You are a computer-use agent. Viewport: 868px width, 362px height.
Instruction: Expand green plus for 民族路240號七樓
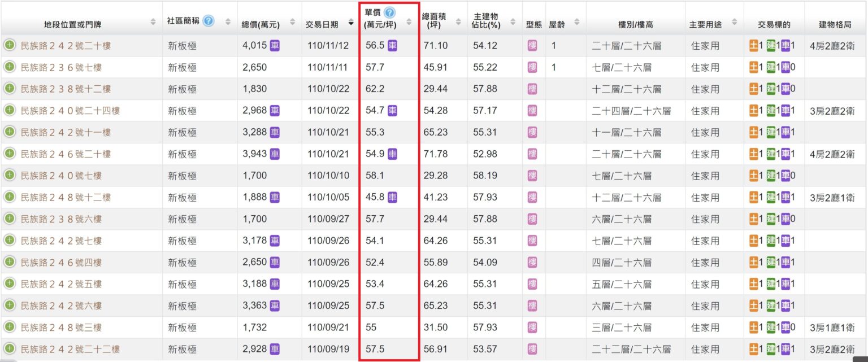[x=10, y=175]
